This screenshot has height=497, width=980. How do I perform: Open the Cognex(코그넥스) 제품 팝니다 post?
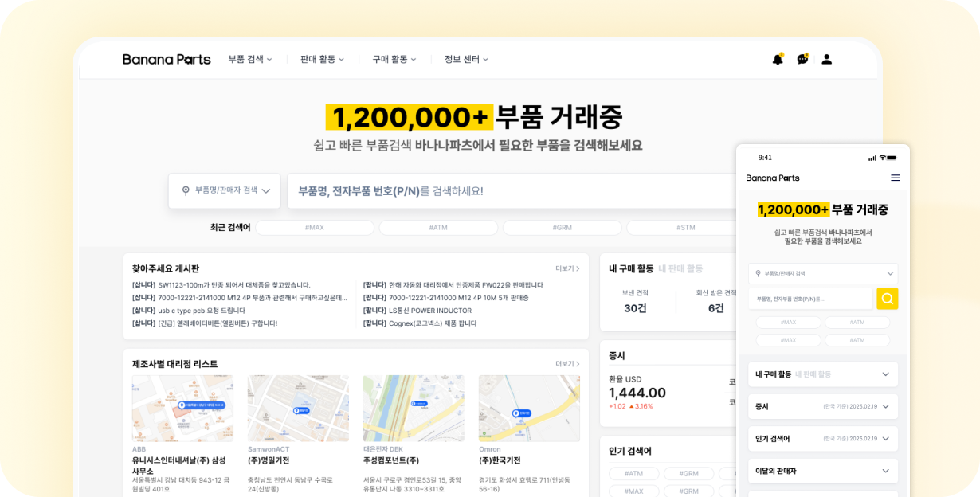pos(420,323)
